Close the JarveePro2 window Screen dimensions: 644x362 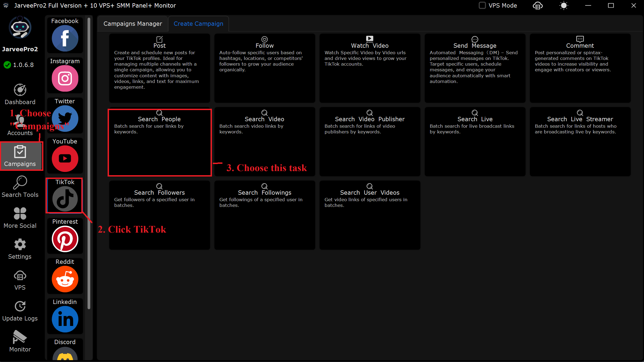click(634, 5)
